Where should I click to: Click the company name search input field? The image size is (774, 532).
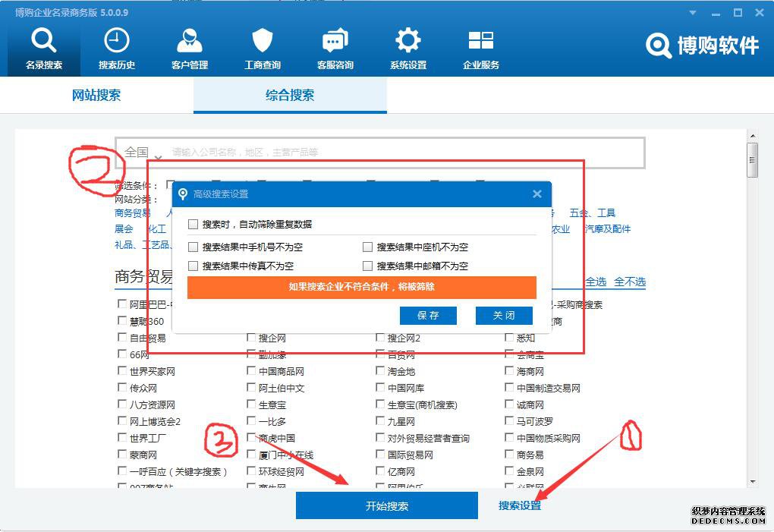[x=404, y=153]
